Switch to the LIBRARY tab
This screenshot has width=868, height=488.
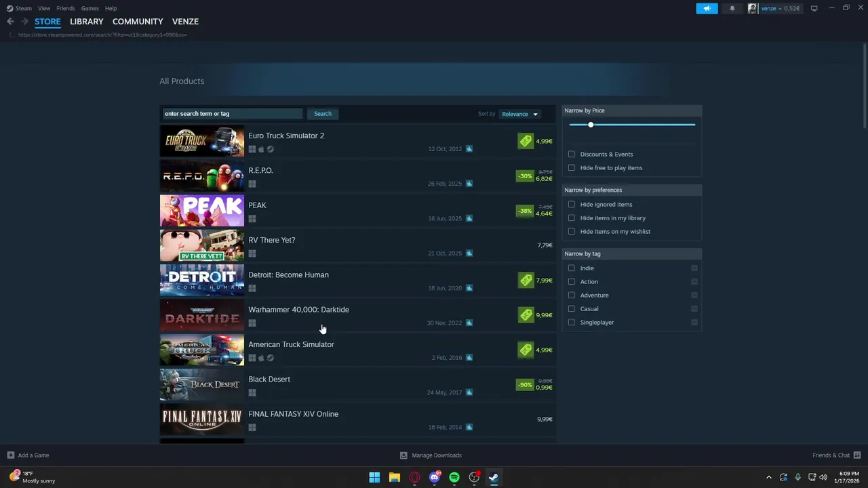click(87, 22)
